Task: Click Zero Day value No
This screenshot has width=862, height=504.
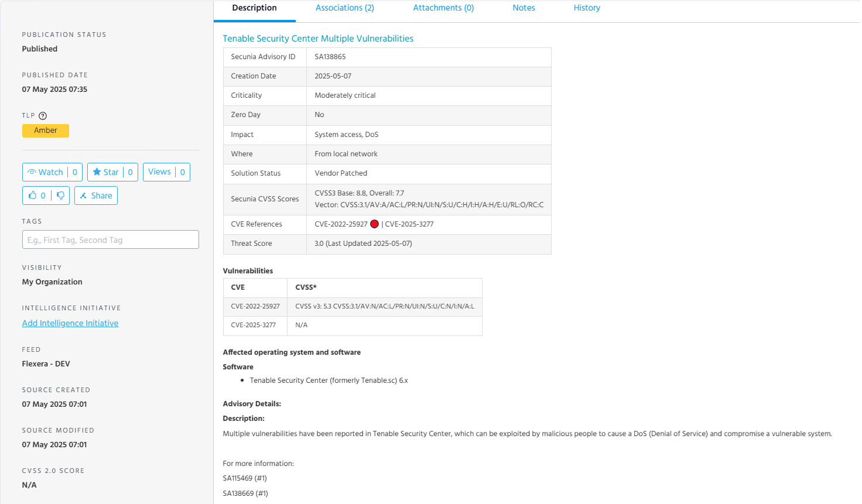Action: (319, 115)
